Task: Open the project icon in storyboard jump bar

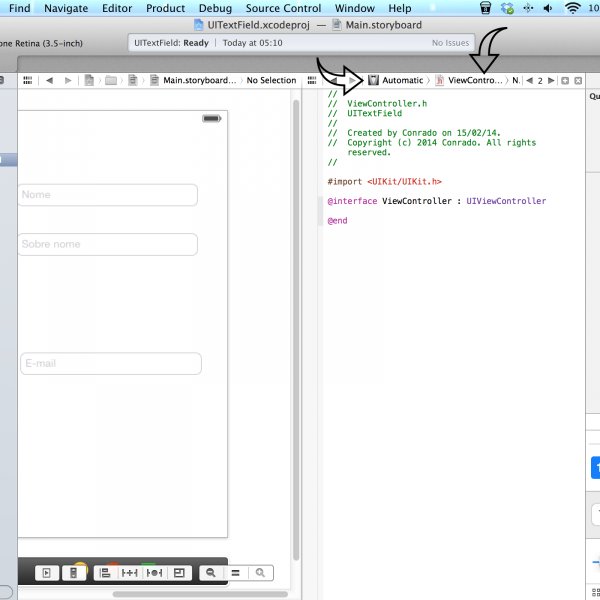Action: point(89,80)
